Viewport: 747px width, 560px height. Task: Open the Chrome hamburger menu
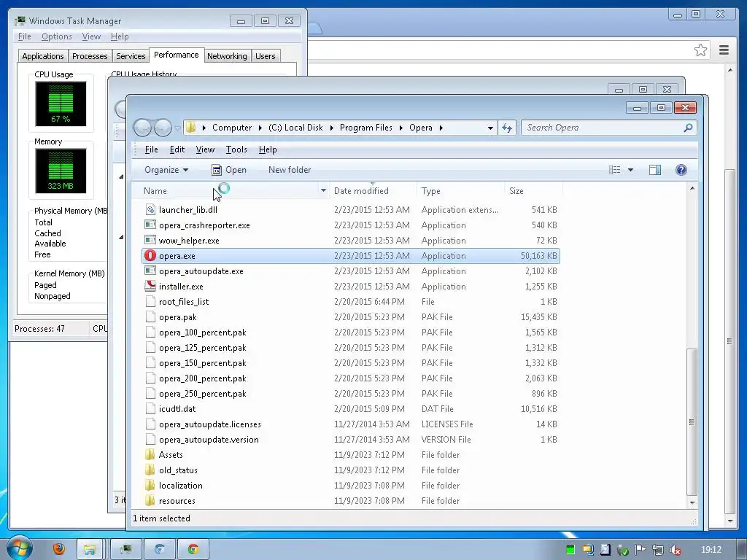click(724, 50)
